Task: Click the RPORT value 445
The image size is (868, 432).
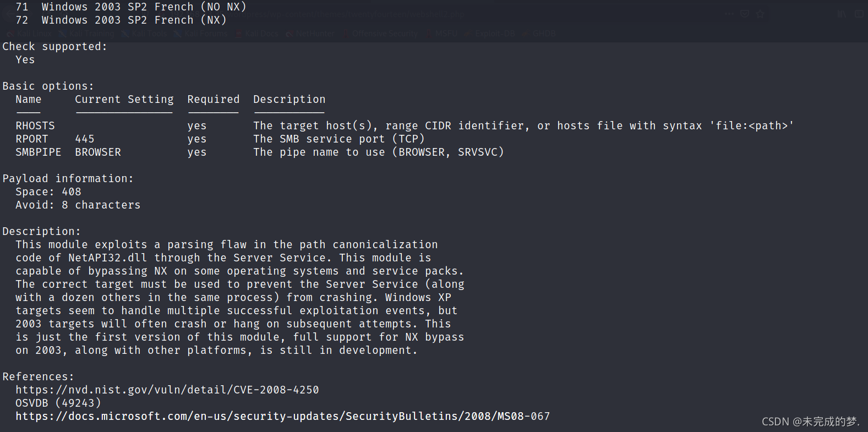Action: [85, 139]
